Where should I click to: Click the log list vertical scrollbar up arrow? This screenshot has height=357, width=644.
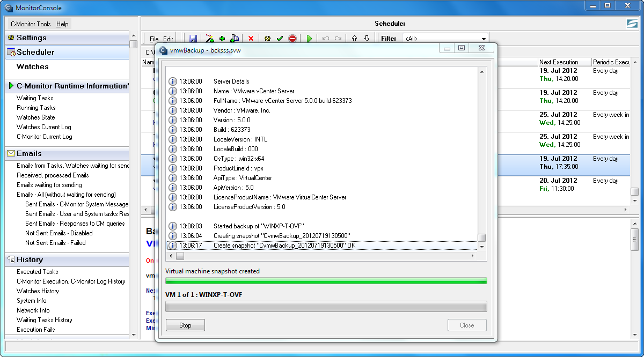481,72
